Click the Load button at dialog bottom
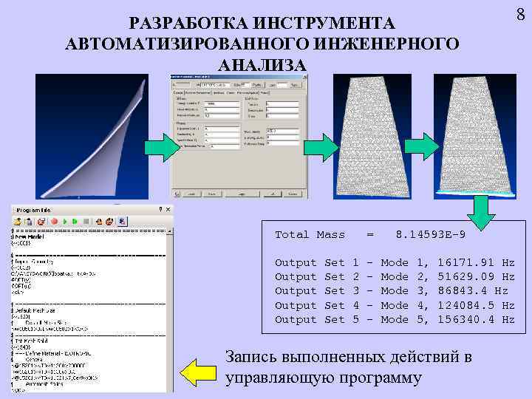The image size is (532, 399). pyautogui.click(x=191, y=194)
